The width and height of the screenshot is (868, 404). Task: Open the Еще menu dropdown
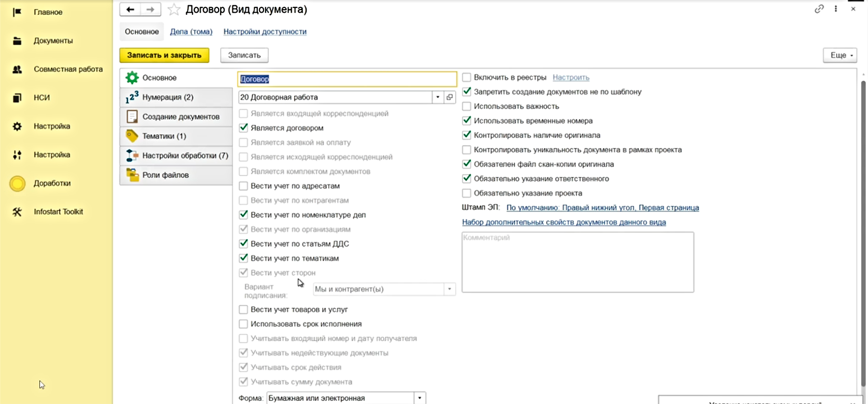(839, 56)
